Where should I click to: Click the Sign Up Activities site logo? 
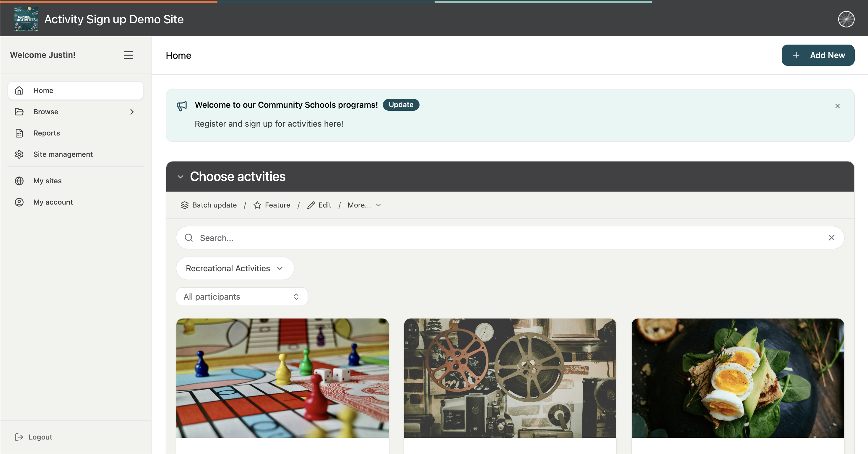click(26, 19)
